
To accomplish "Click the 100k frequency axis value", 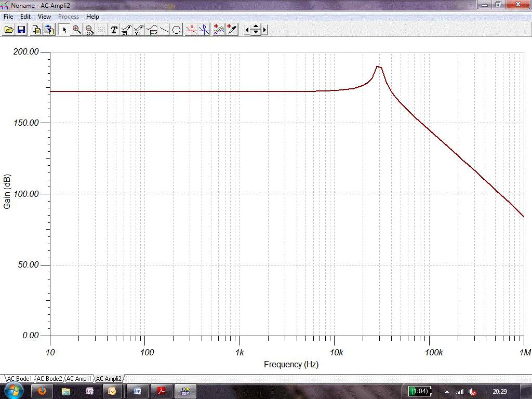I will coord(434,353).
